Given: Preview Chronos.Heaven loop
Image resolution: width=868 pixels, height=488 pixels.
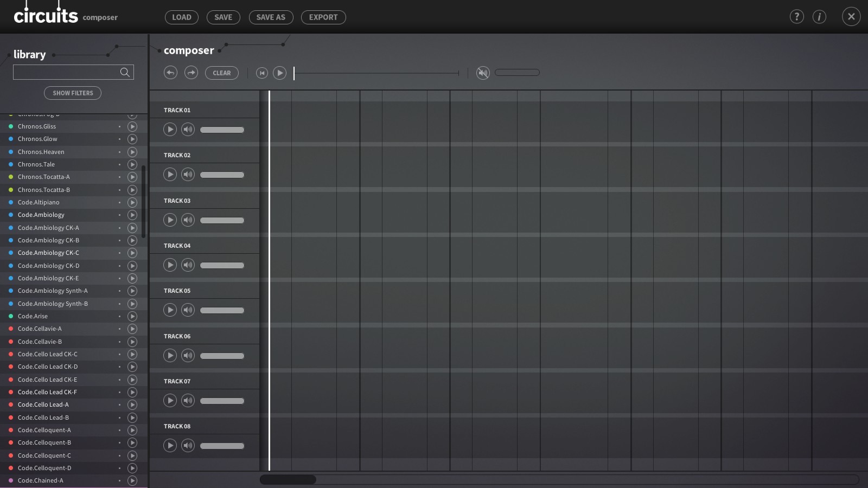Looking at the screenshot, I should 132,152.
